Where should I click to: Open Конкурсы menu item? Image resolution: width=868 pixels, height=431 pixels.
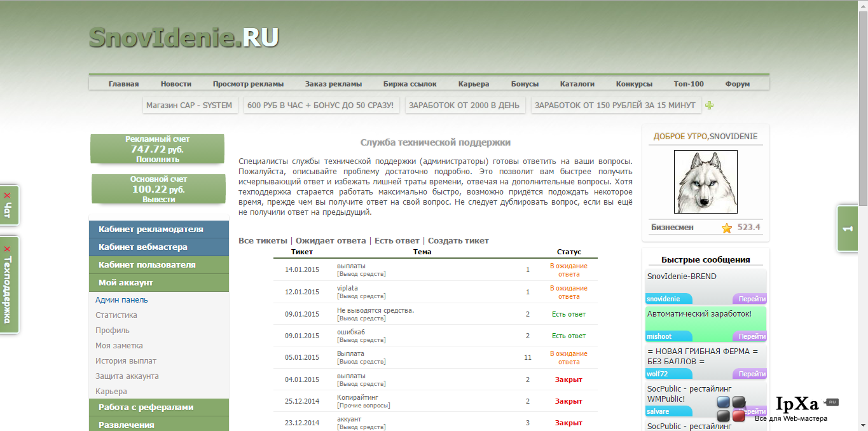coord(634,84)
